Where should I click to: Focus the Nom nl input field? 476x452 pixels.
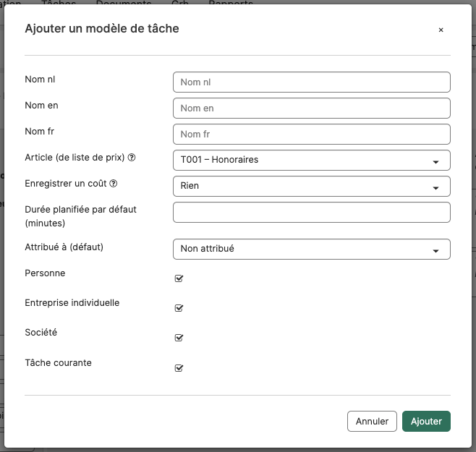coord(312,82)
